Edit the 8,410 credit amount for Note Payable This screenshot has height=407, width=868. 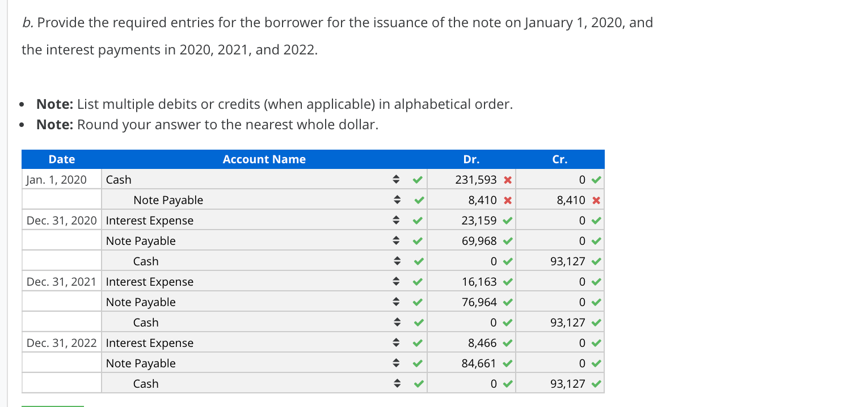560,201
